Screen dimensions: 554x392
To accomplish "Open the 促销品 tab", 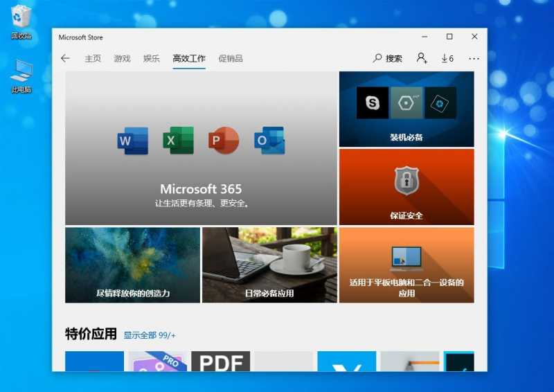I will 231,58.
